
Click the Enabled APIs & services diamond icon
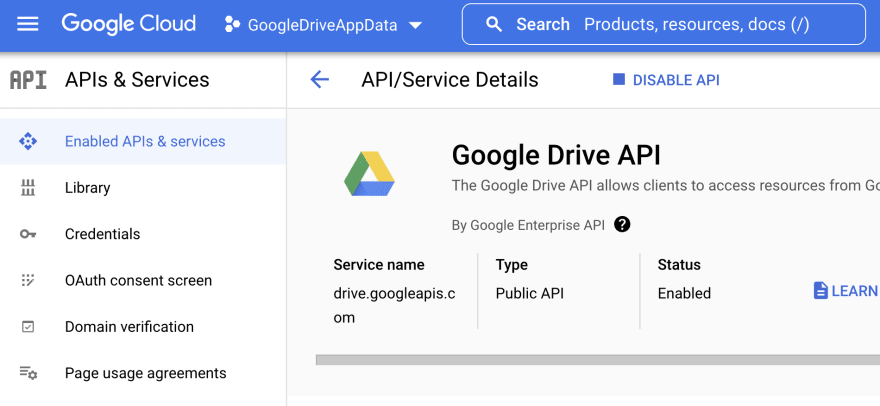coord(28,142)
